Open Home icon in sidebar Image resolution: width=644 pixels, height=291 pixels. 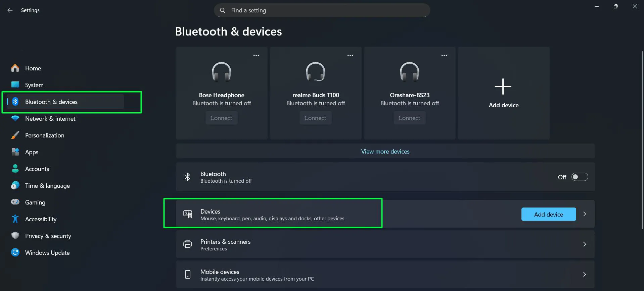15,68
